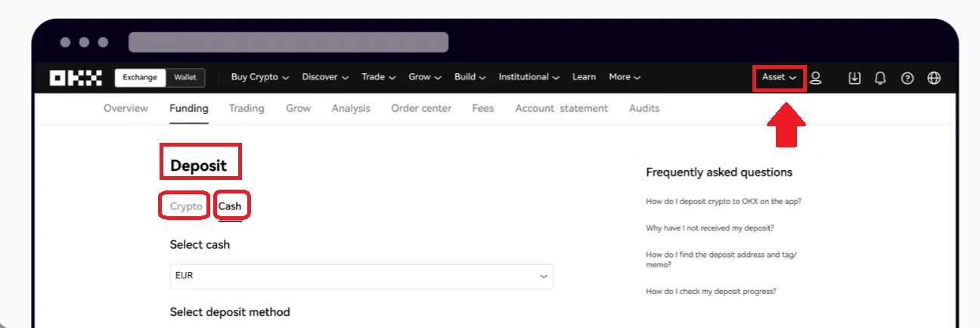
Task: Switch to Wallet mode
Action: (x=185, y=77)
